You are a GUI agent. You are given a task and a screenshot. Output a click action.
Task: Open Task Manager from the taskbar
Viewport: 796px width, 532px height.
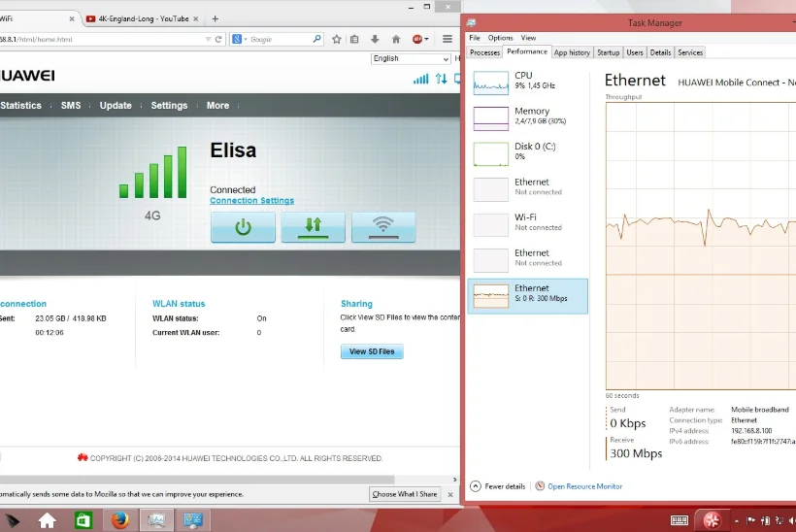(x=156, y=519)
